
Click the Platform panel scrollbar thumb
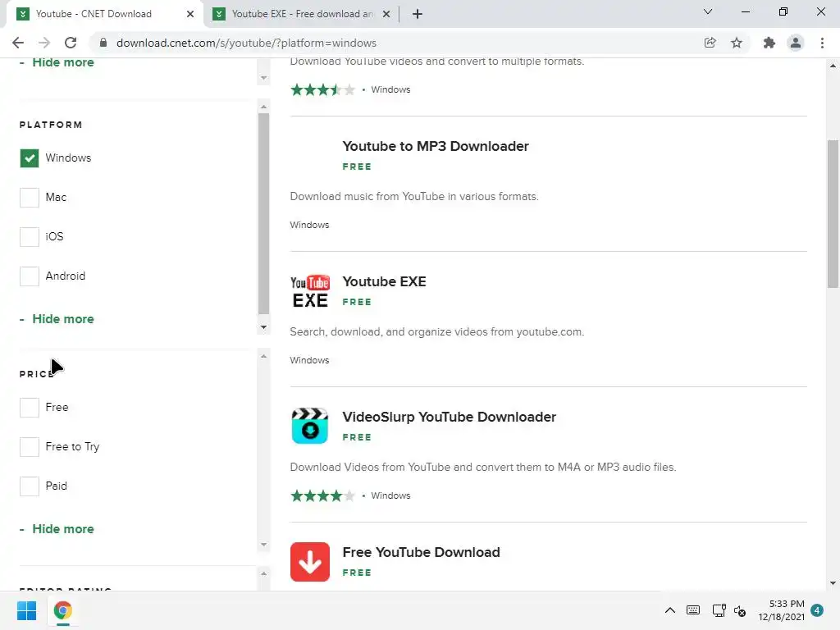pyautogui.click(x=263, y=214)
